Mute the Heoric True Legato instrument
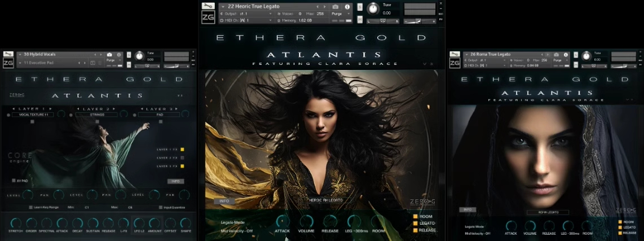The width and height of the screenshot is (644, 241). coord(360,19)
